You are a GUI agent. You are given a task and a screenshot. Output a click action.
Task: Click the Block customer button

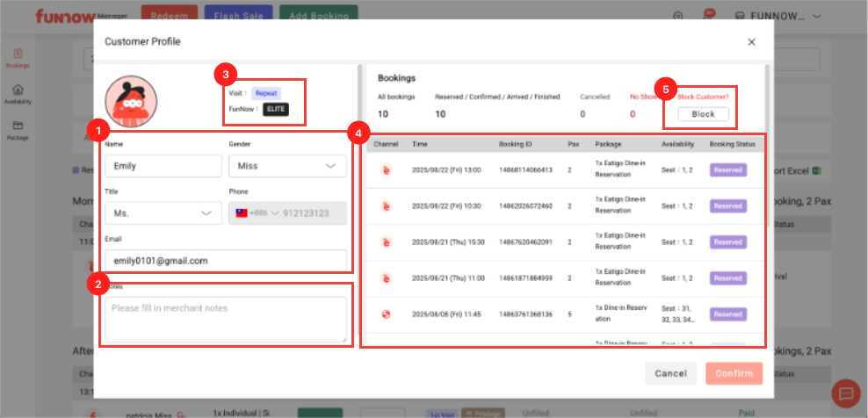click(703, 114)
